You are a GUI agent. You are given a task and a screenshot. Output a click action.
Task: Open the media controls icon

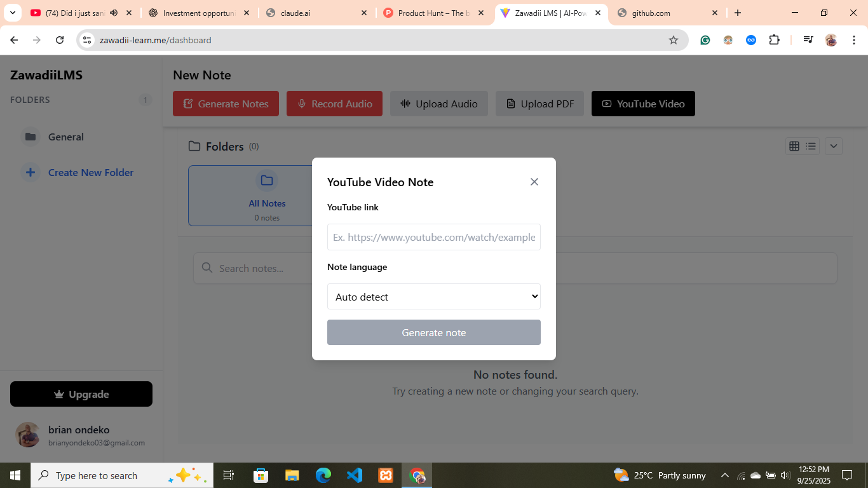click(808, 40)
